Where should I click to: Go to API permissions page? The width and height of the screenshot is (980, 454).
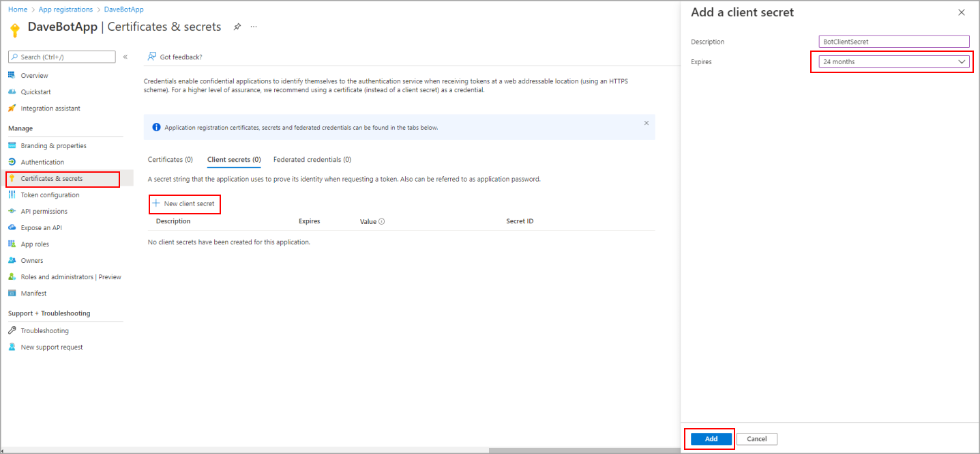[44, 212]
